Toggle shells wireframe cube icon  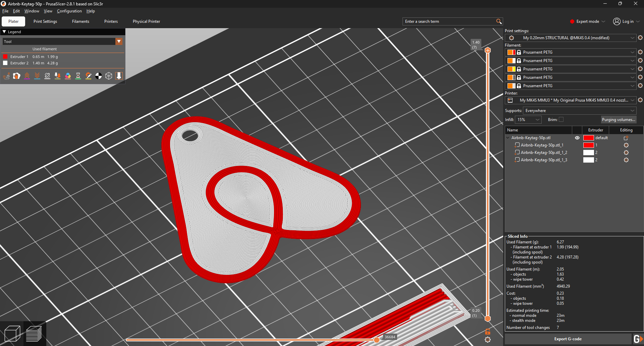[109, 76]
